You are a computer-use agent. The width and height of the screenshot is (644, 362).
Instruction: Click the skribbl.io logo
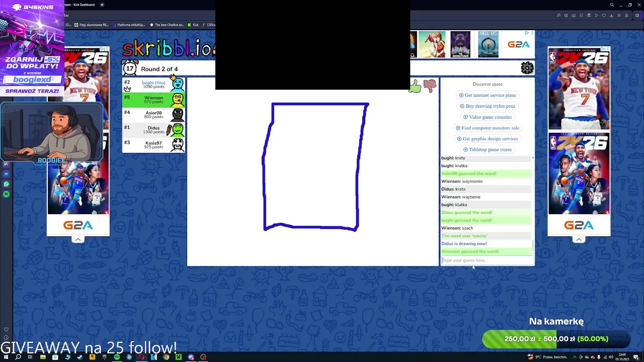169,48
